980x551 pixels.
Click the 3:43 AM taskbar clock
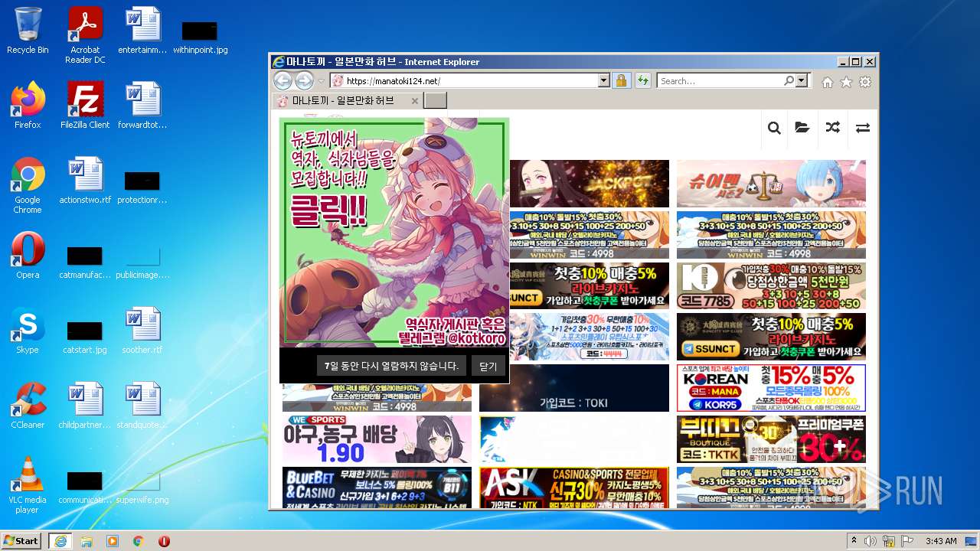[x=940, y=541]
